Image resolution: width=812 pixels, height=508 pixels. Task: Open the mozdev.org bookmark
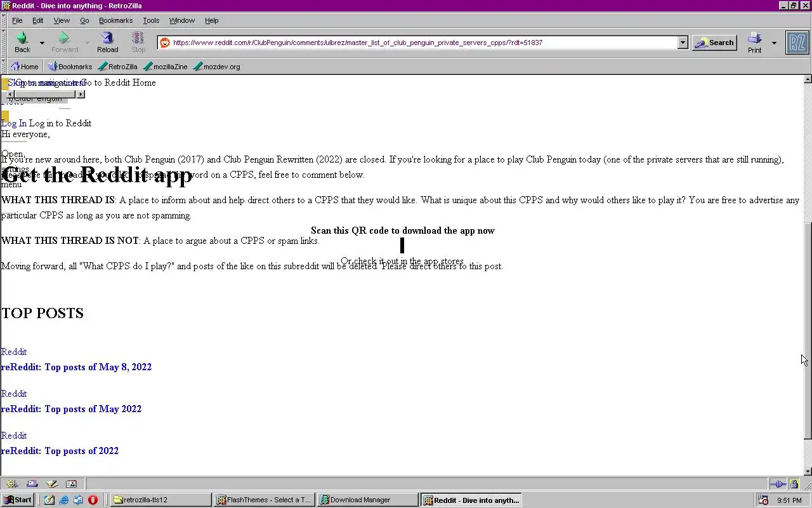coord(217,66)
